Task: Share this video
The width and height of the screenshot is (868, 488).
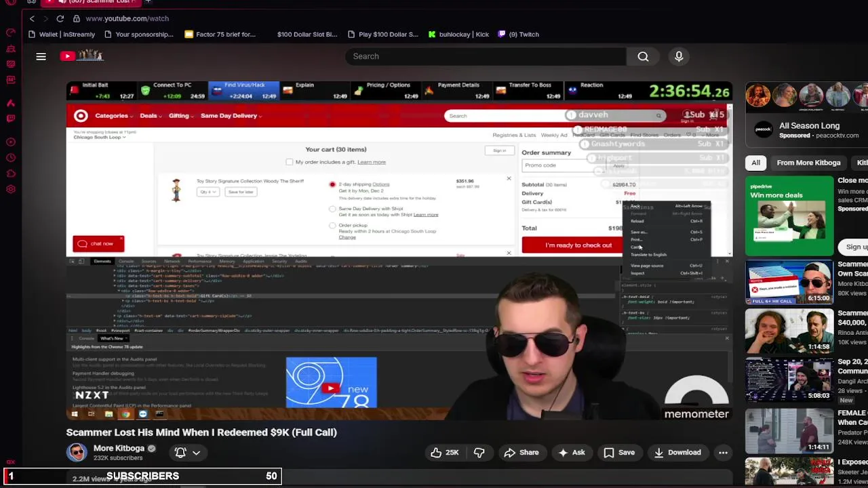Action: [x=521, y=453]
